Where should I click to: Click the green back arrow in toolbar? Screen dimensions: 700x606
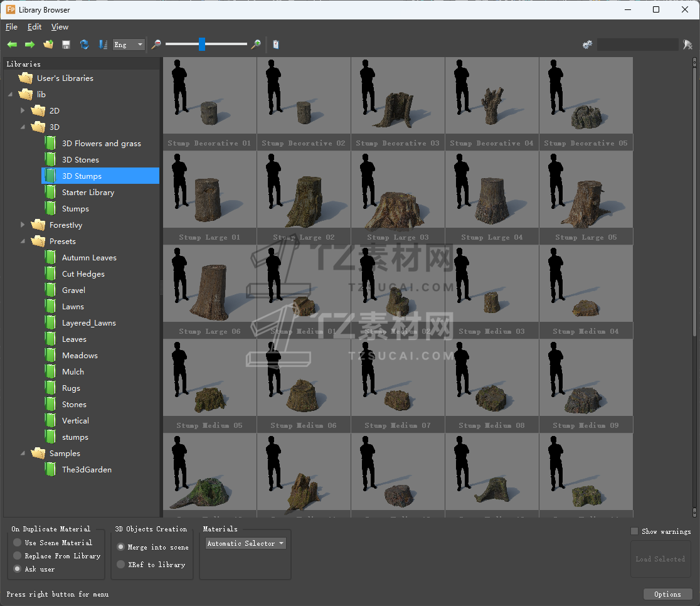coord(12,45)
